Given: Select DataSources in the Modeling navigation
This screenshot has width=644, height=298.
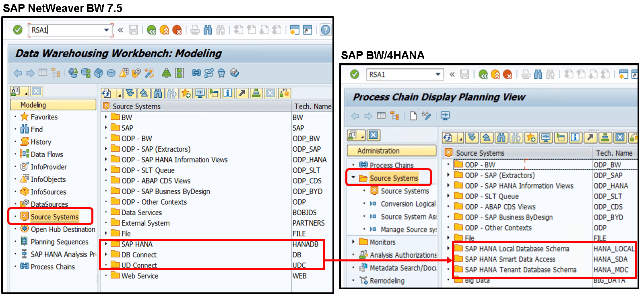Looking at the screenshot, I should [50, 204].
